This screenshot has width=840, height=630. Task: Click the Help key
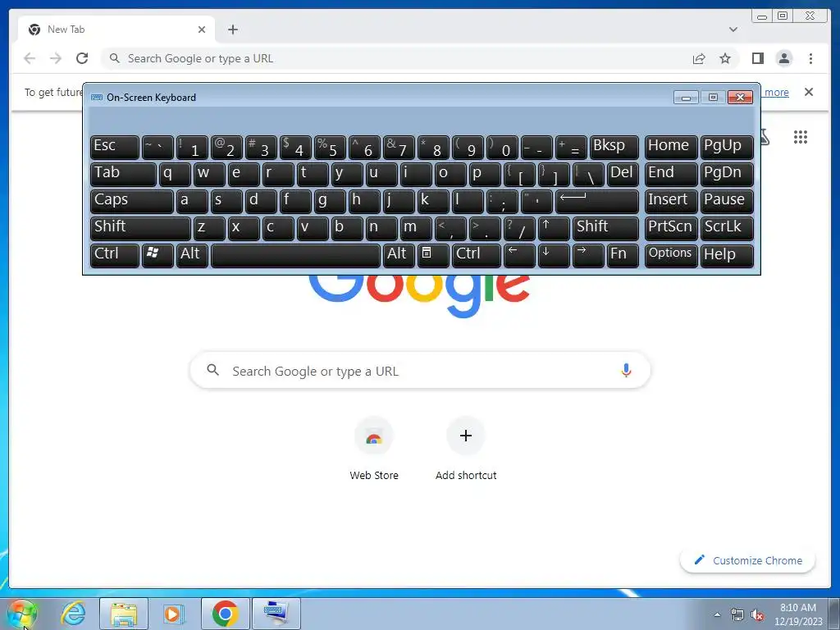727,255
